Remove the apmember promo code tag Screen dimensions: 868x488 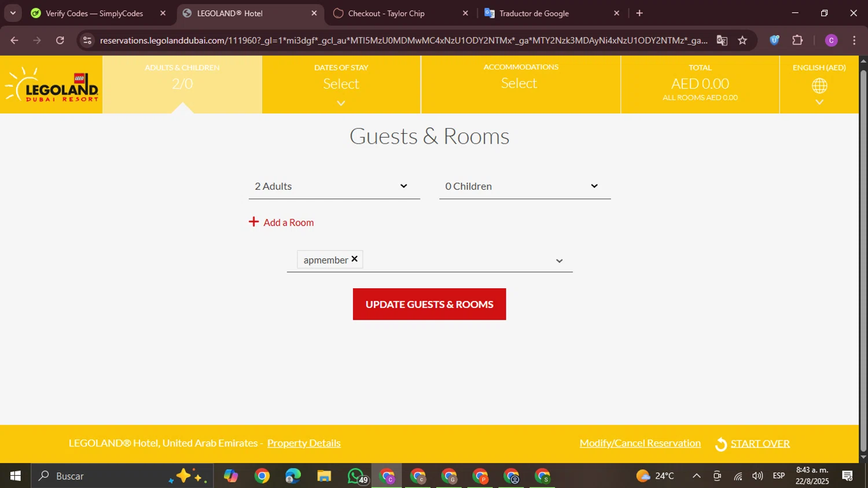(355, 259)
